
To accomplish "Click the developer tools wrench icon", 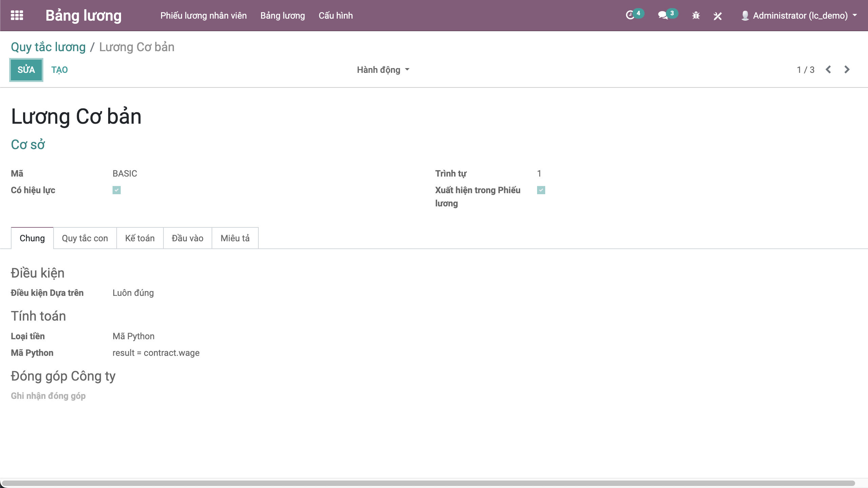I will point(717,16).
